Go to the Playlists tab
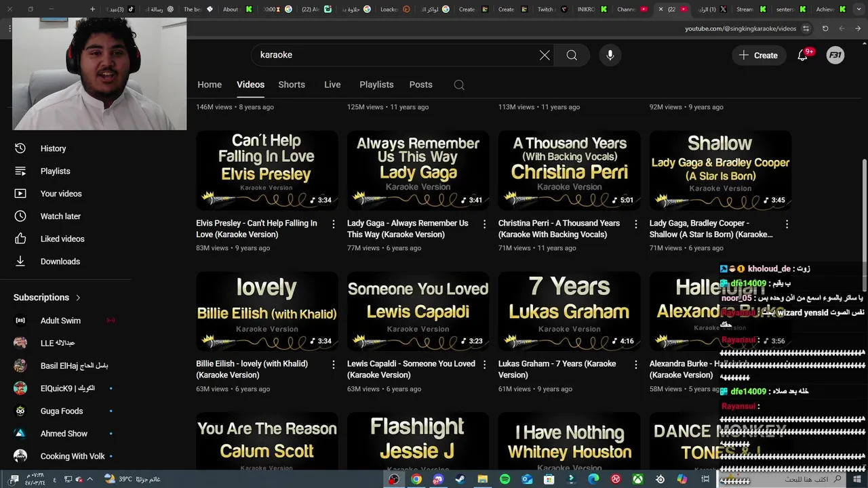This screenshot has width=868, height=488. 376,85
